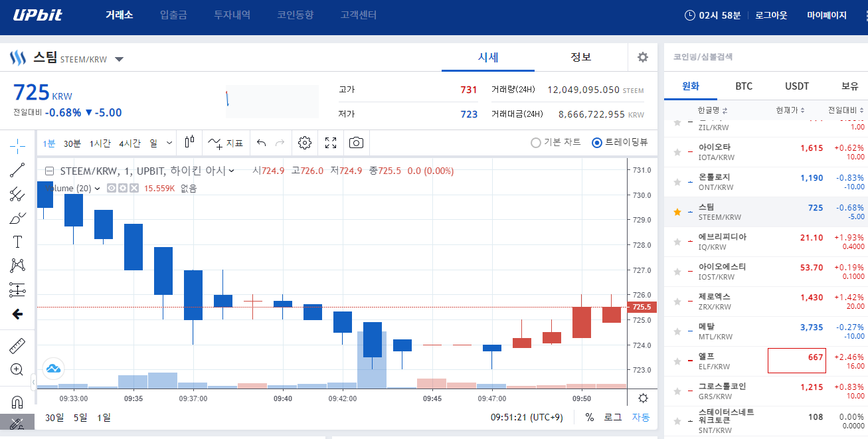Redo the chart action

[280, 142]
